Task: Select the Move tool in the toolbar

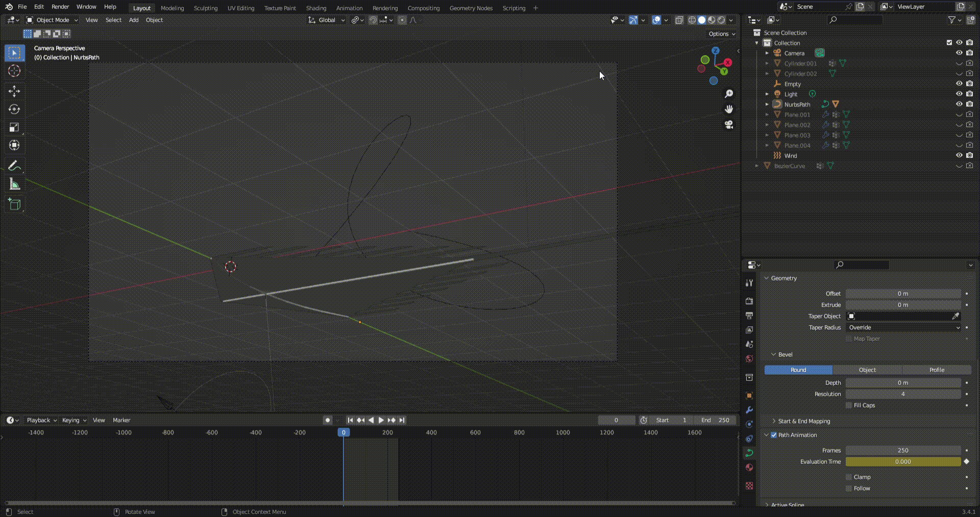Action: 14,91
